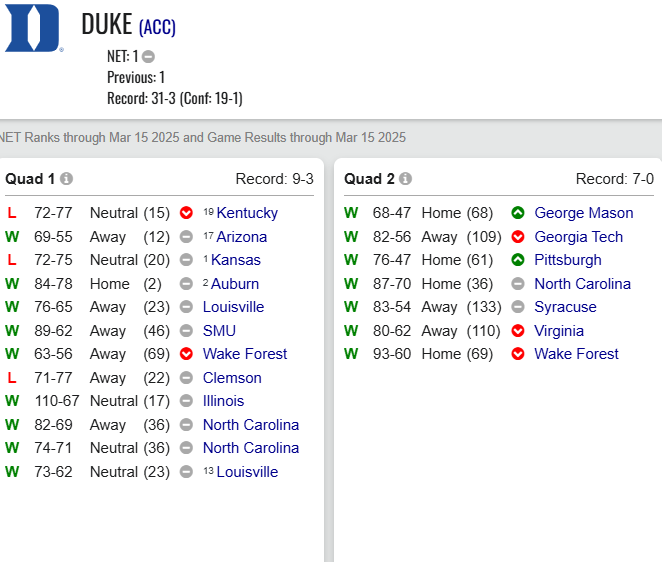The width and height of the screenshot is (662, 562).
Task: Click the gray no-change icon next to NET: 1
Action: [x=148, y=56]
